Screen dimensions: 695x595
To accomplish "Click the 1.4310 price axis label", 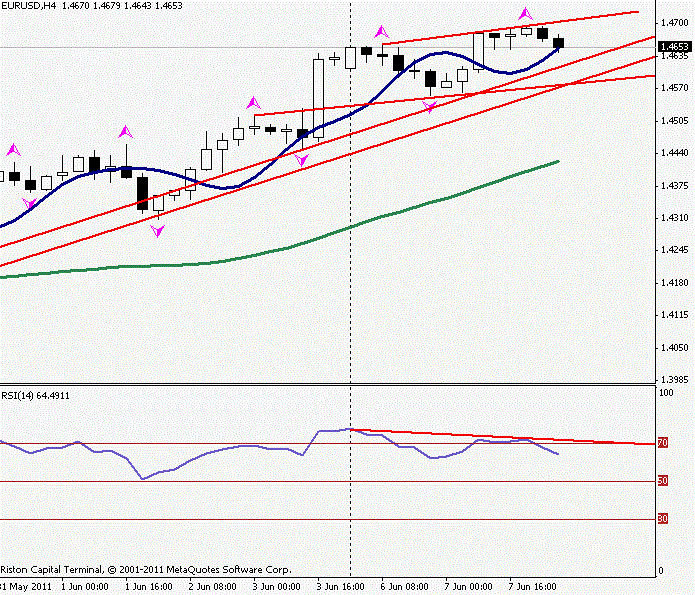I will (x=675, y=218).
